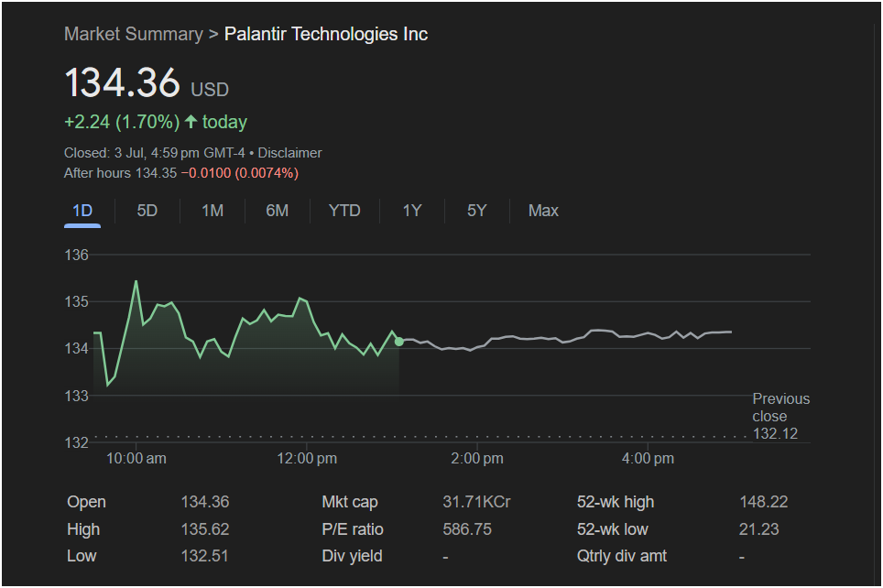Click the 4:00 pm axis label

[x=648, y=459]
